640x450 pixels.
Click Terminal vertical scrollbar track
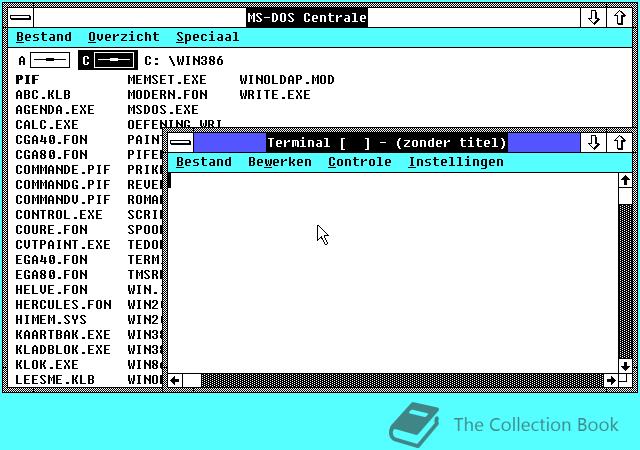coord(625,282)
